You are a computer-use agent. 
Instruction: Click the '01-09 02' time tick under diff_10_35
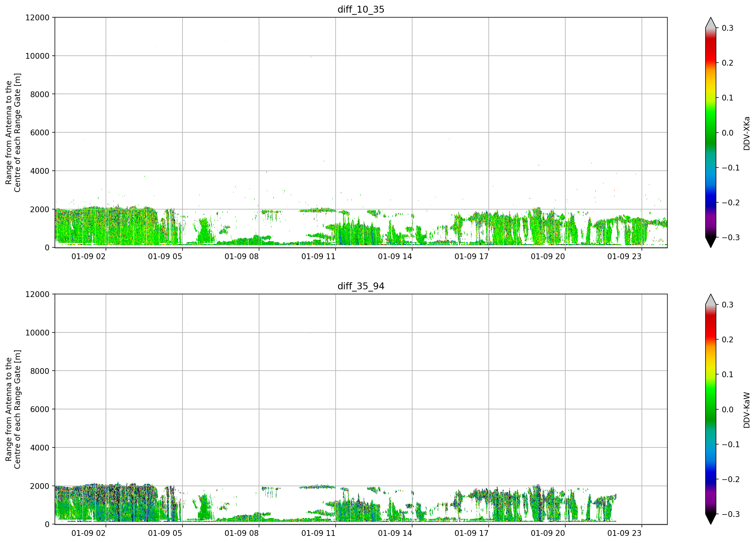pos(88,256)
